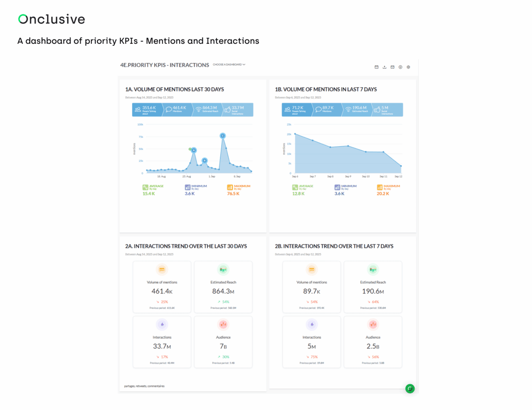This screenshot has height=410, width=532.
Task: Click the peak data point on the 30-day chart
Action: 223,136
